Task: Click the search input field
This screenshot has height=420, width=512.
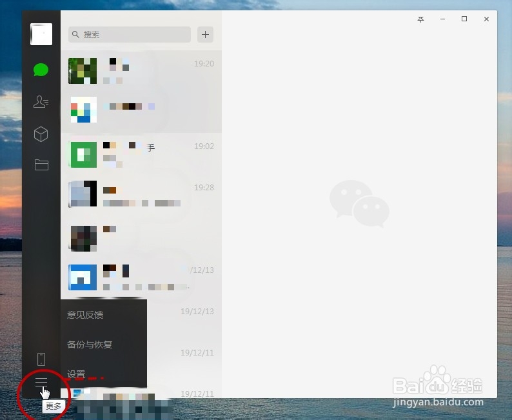Action: [130, 34]
